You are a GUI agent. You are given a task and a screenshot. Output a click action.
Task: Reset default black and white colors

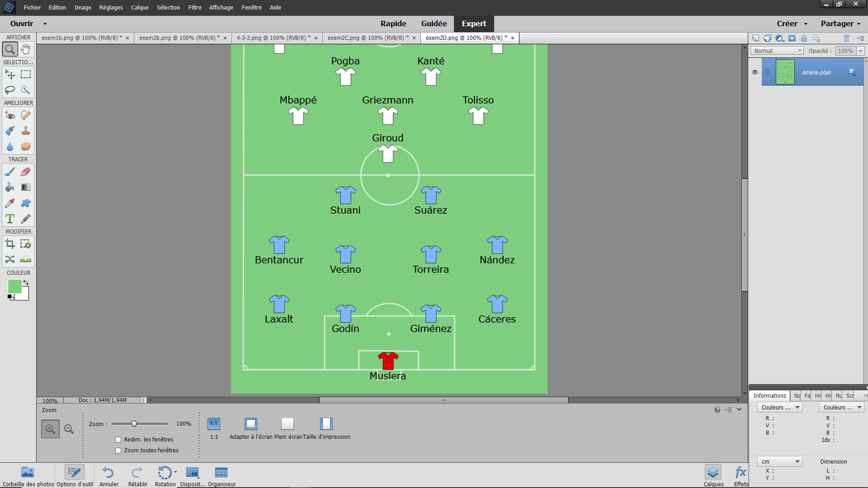10,297
